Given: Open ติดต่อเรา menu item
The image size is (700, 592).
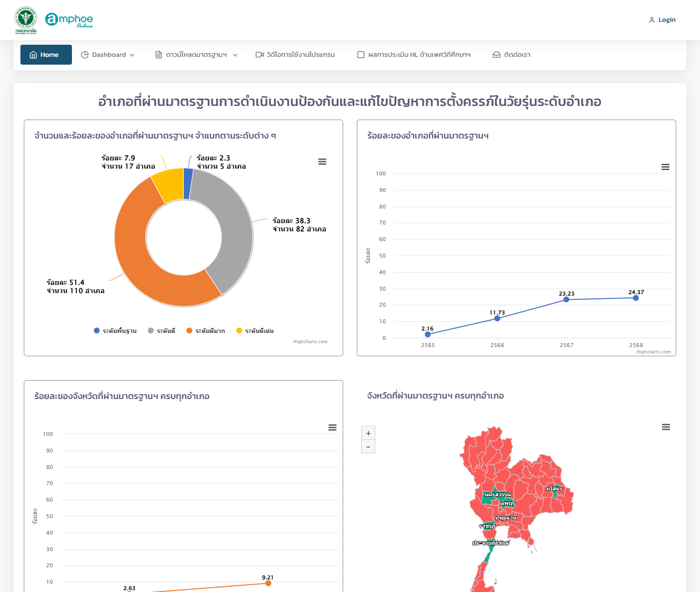Looking at the screenshot, I should click(512, 55).
